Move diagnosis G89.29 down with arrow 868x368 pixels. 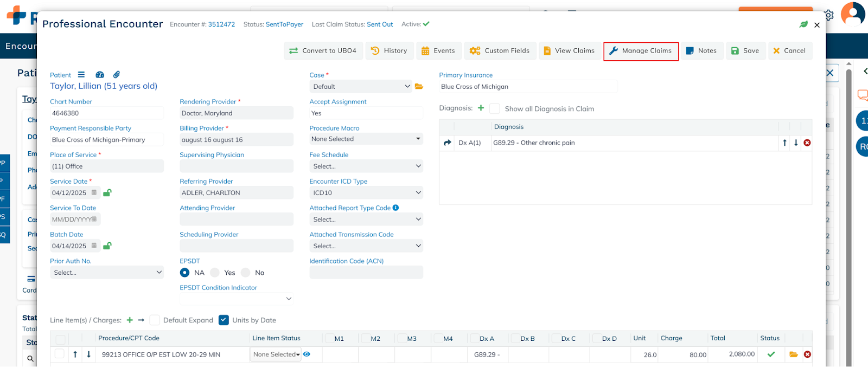[x=796, y=143]
